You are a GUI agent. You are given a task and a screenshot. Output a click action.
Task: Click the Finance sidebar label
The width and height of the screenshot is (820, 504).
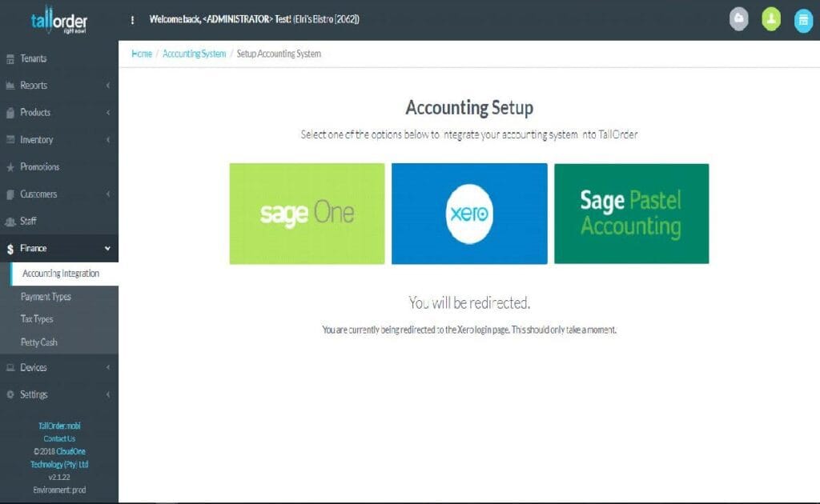coord(34,248)
